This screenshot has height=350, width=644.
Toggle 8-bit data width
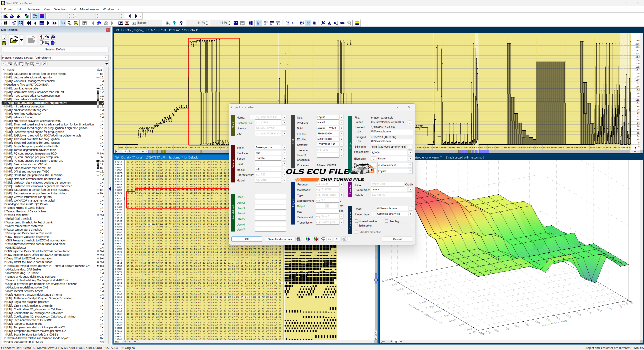259,23
